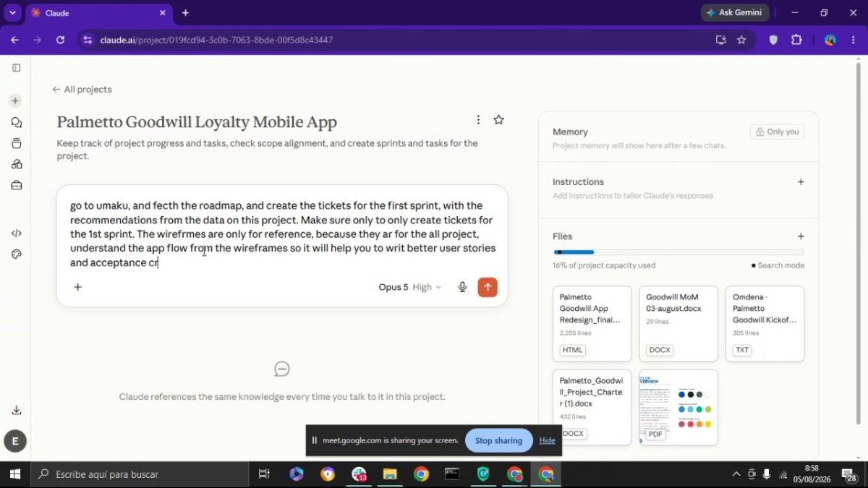The width and height of the screenshot is (868, 488).
Task: Open the install app icon in address bar
Action: pyautogui.click(x=720, y=40)
